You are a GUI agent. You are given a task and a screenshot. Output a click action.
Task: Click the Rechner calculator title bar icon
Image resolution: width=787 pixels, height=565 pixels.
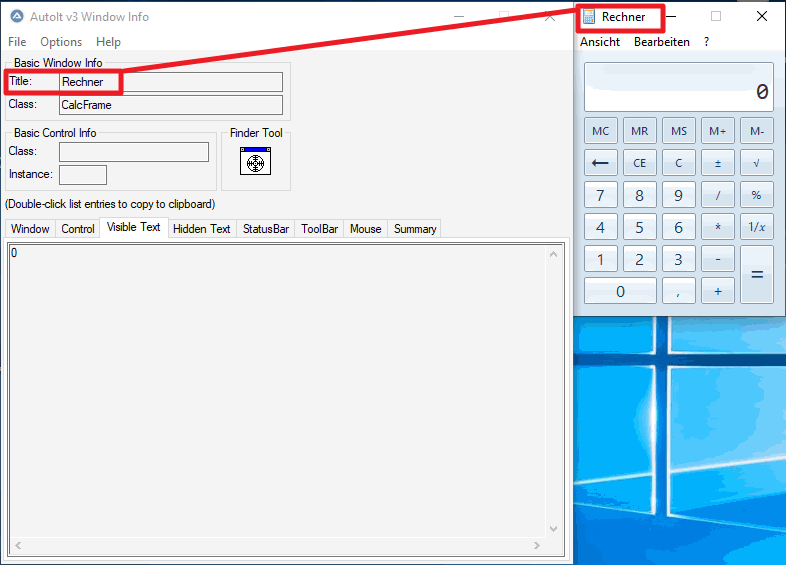pyautogui.click(x=589, y=17)
